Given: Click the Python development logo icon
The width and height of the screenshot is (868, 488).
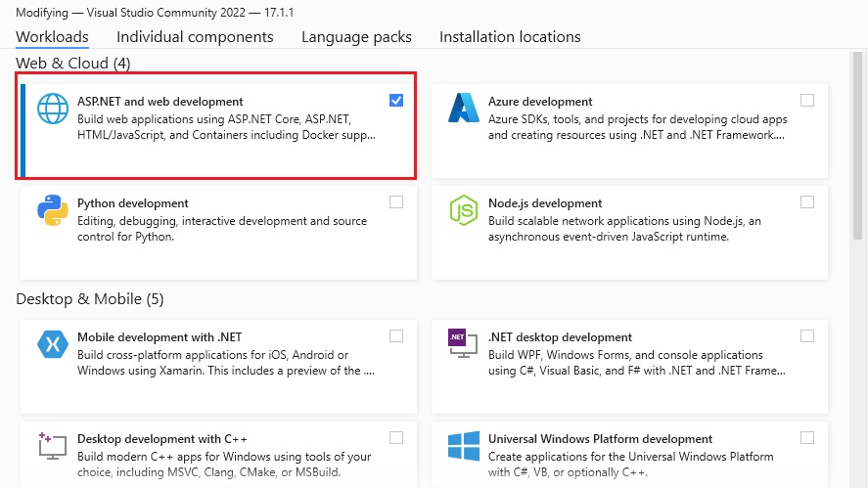Looking at the screenshot, I should (53, 210).
